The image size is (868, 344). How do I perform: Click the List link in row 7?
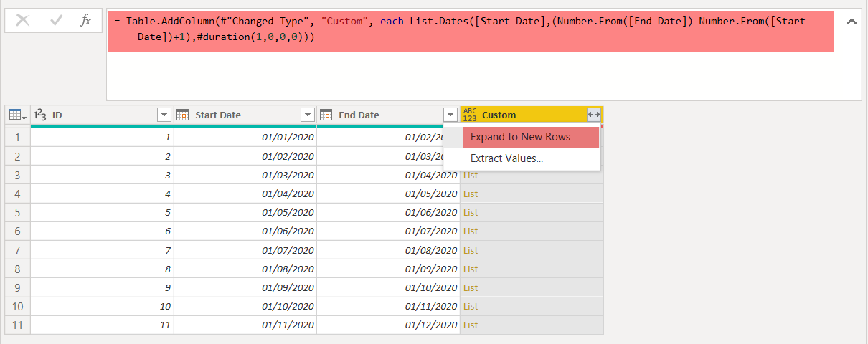point(471,249)
